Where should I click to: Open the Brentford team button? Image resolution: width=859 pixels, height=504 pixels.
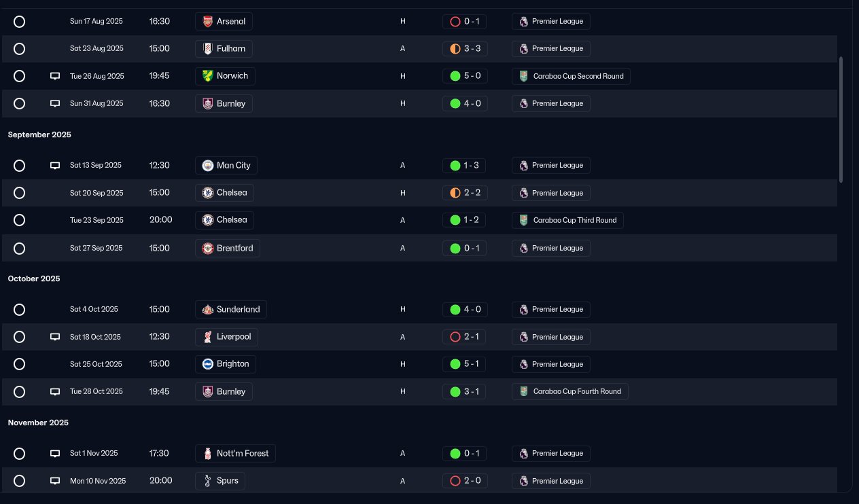[x=227, y=248]
